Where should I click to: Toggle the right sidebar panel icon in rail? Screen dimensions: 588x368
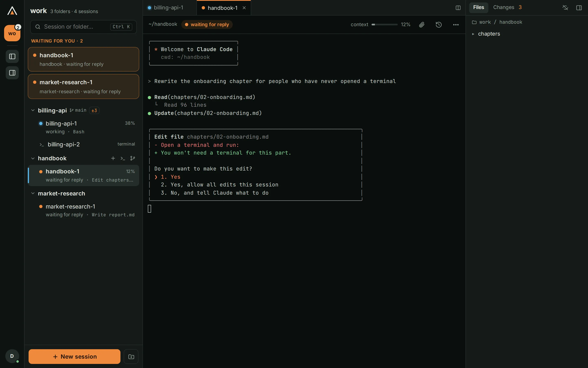point(12,73)
